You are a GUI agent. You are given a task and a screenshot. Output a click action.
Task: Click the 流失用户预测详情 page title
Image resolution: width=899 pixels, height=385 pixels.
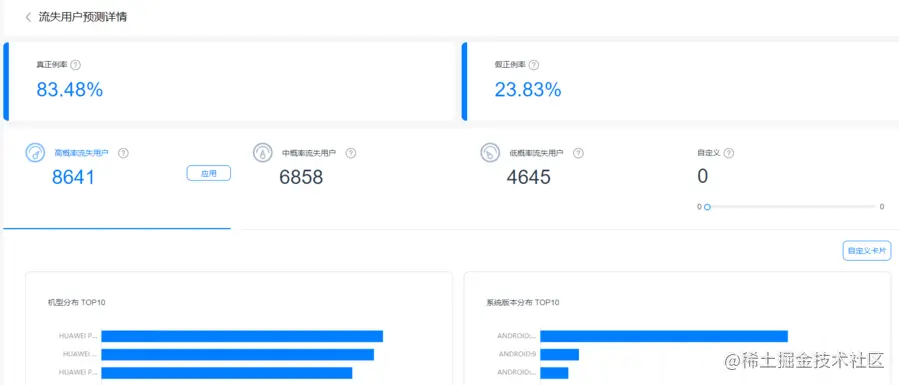pos(83,17)
